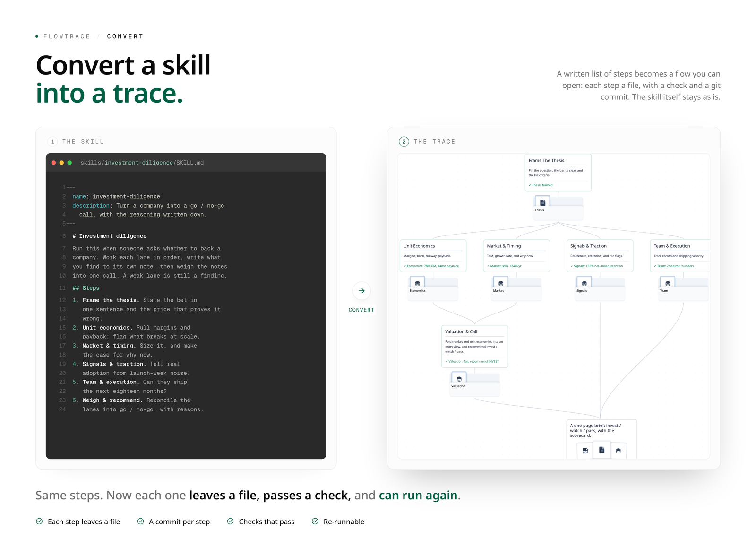Open the Signals database file icon
The width and height of the screenshot is (756, 557).
[x=584, y=283]
